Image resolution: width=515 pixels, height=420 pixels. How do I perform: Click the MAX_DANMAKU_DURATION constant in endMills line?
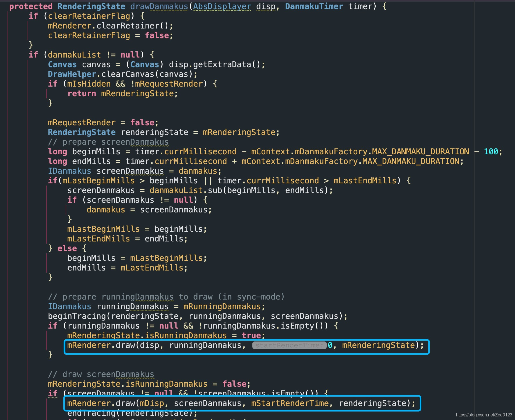pos(411,161)
